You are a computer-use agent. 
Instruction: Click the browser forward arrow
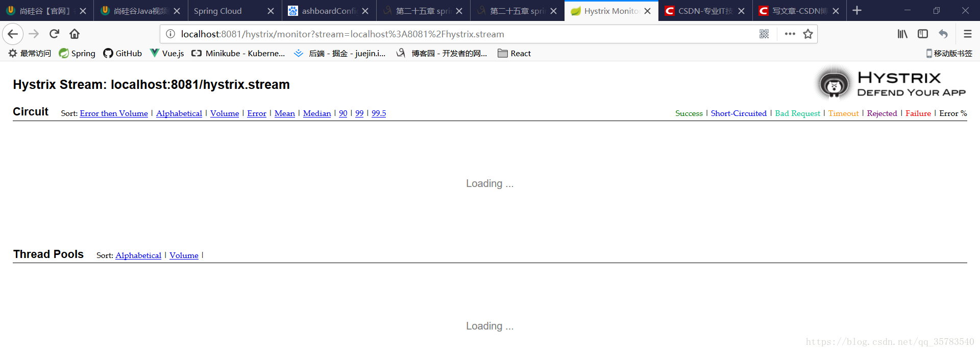(x=34, y=34)
